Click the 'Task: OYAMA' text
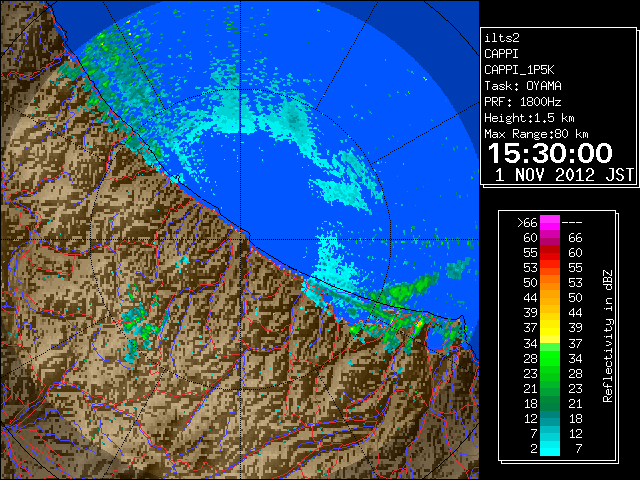The height and width of the screenshot is (480, 640). [523, 86]
